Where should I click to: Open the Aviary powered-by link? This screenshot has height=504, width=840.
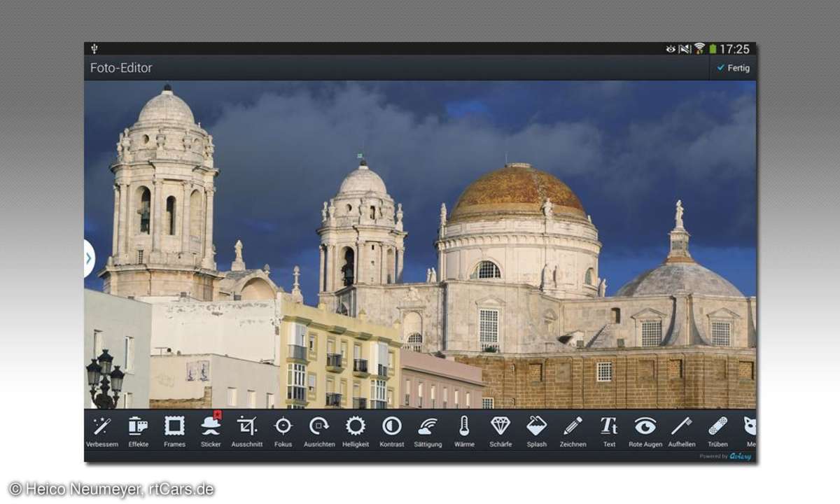point(724,456)
